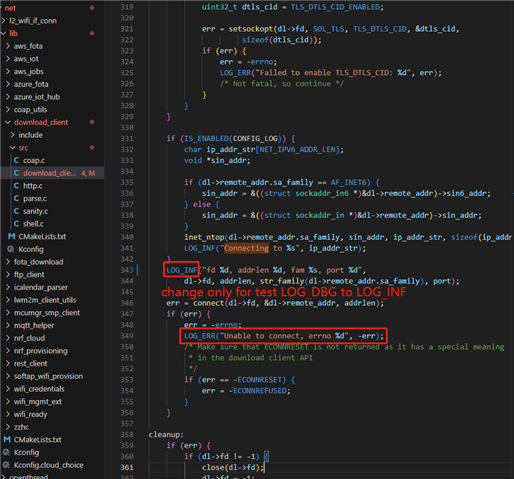Screen dimensions: 514x479
Task: Open coap.c C file icon
Action: tap(16, 160)
